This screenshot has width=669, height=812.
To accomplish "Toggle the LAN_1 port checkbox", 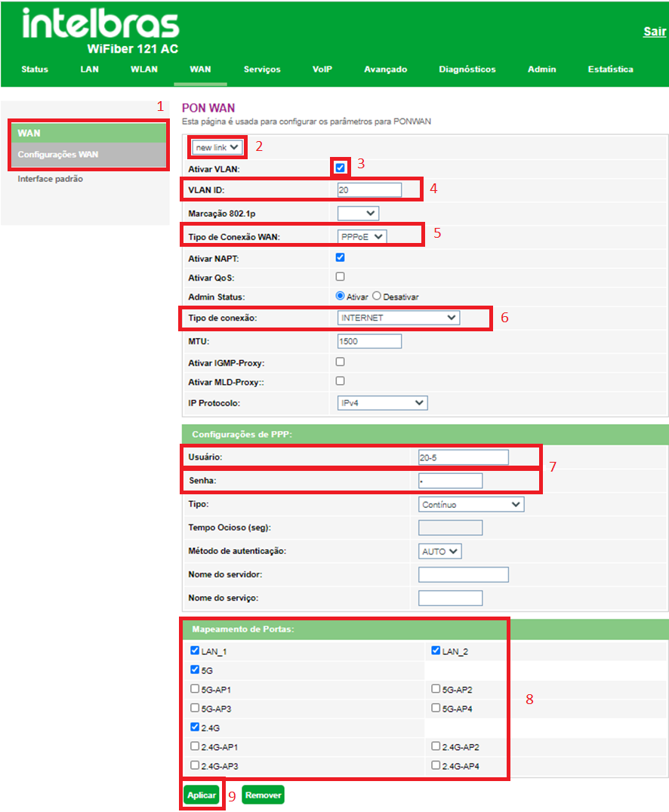I will tap(195, 651).
